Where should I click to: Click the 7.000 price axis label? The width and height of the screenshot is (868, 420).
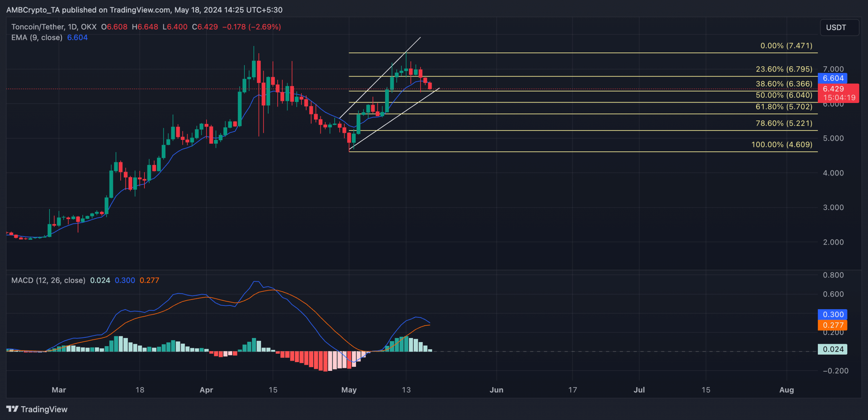[x=833, y=69]
